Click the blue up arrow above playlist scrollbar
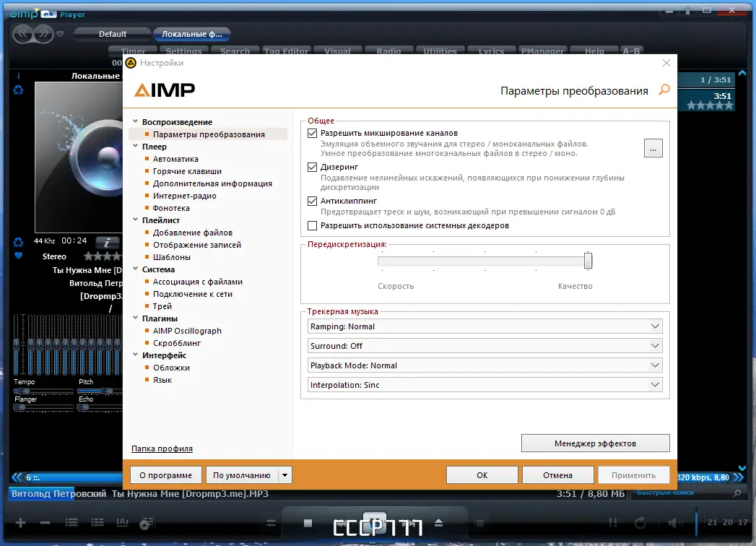The width and height of the screenshot is (756, 546). [x=742, y=74]
